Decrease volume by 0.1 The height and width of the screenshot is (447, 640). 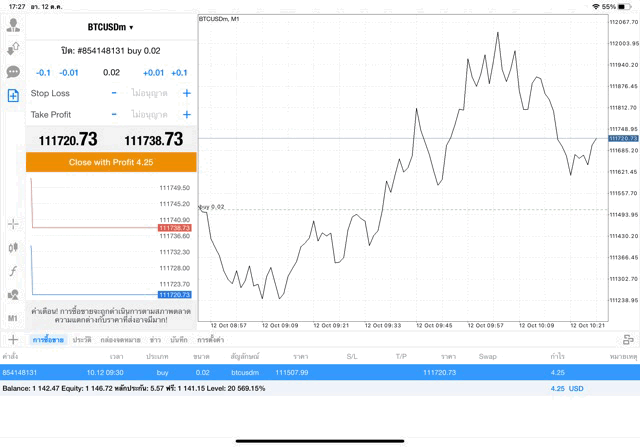(x=43, y=73)
